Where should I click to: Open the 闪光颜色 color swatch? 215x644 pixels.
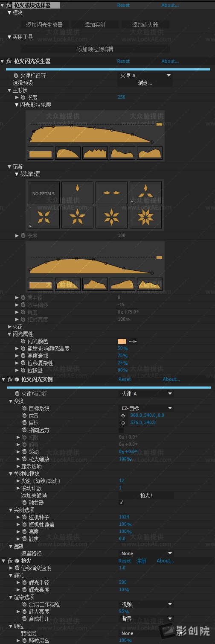pyautogui.click(x=122, y=341)
